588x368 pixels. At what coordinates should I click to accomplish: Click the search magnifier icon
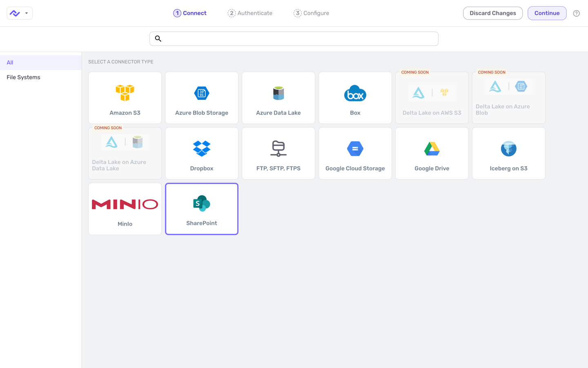pyautogui.click(x=158, y=39)
